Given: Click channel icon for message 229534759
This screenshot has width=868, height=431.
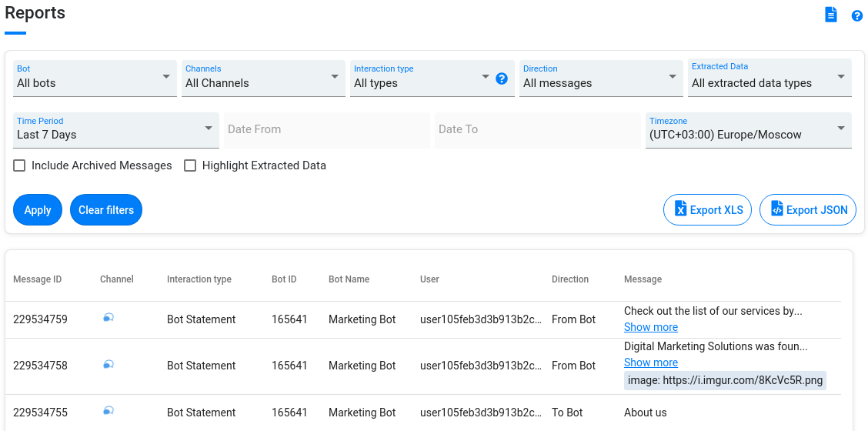Looking at the screenshot, I should pos(108,318).
